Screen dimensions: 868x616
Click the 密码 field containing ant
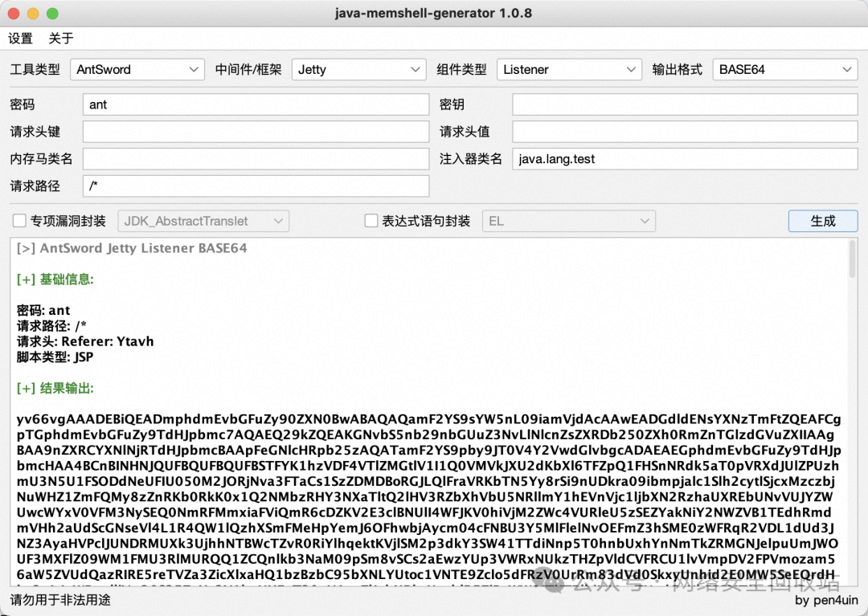[256, 104]
